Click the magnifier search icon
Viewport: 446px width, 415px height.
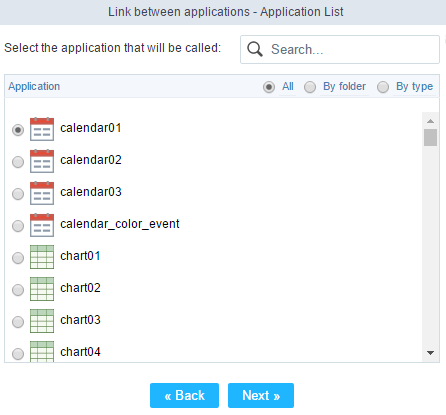(255, 49)
